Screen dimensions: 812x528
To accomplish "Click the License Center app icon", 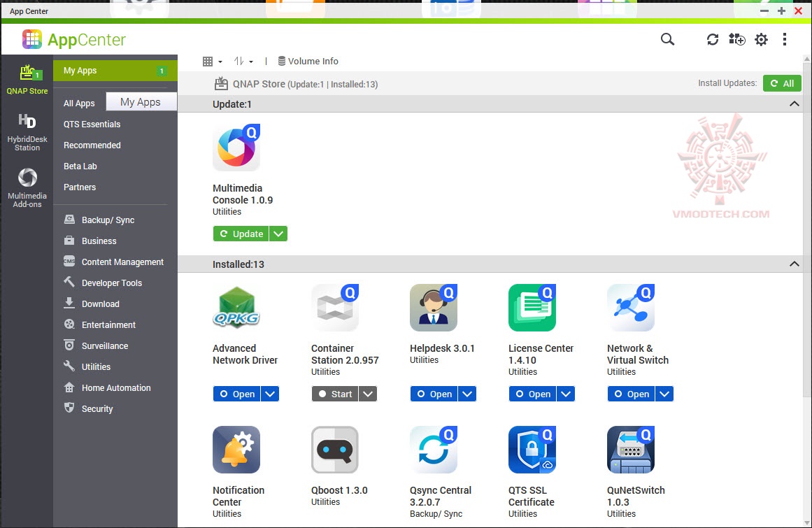I will pos(532,308).
